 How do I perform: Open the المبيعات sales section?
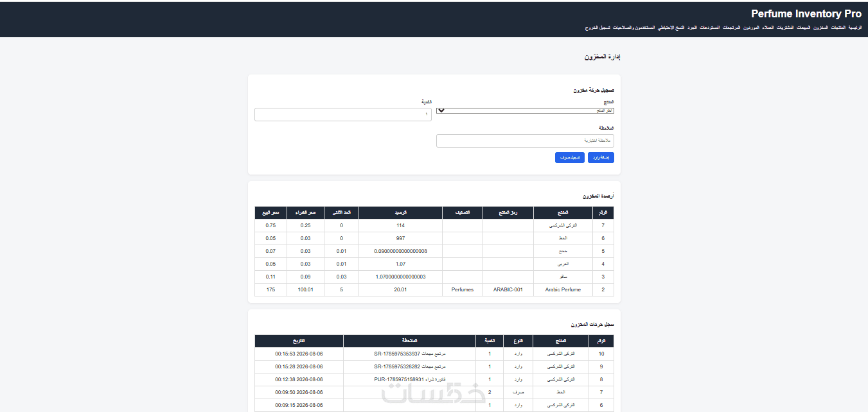pyautogui.click(x=805, y=28)
